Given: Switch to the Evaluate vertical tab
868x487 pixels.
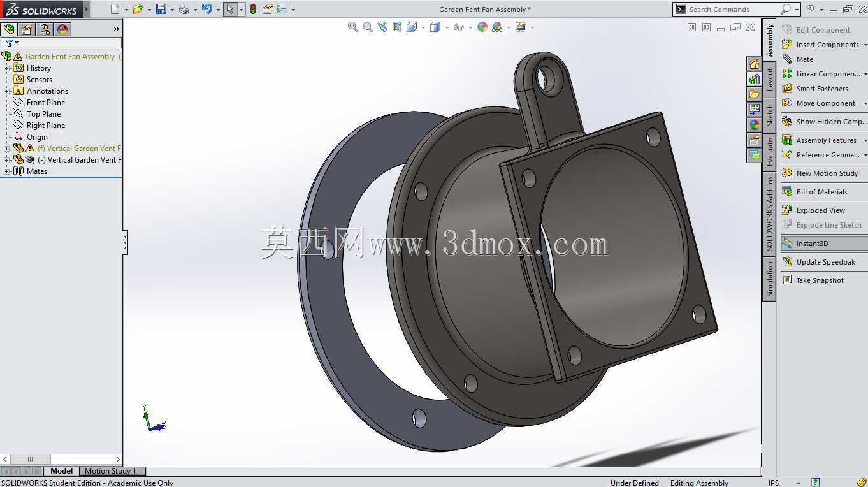Looking at the screenshot, I should [x=769, y=152].
